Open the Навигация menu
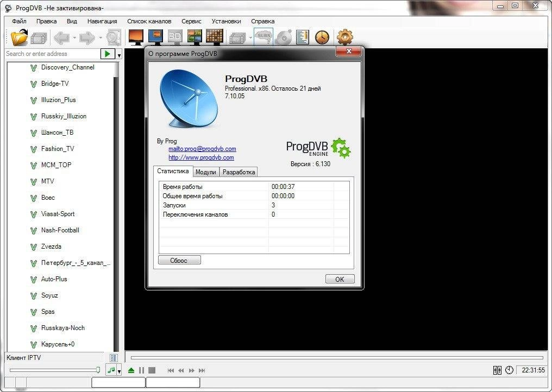552x392 pixels. pyautogui.click(x=102, y=21)
